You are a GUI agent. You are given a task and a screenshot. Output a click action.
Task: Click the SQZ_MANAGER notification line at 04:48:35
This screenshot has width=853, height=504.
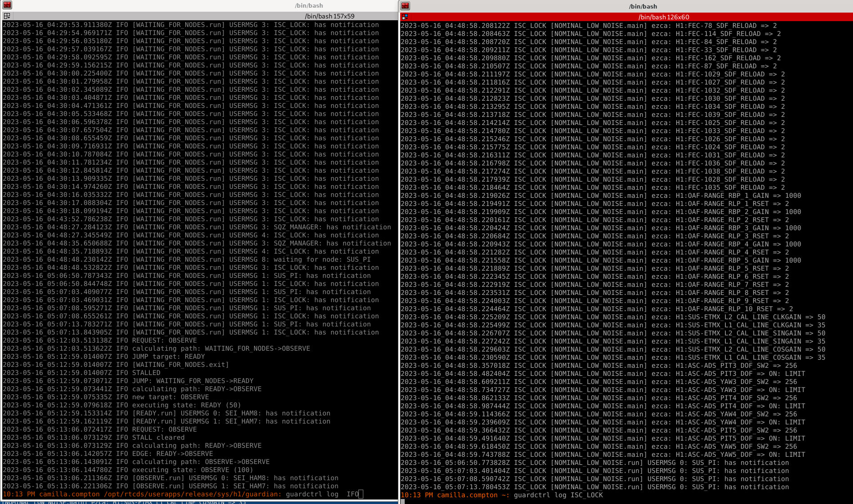click(197, 243)
